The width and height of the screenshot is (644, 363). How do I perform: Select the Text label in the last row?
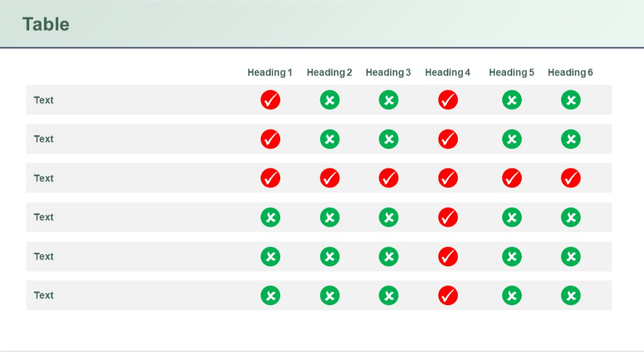44,295
